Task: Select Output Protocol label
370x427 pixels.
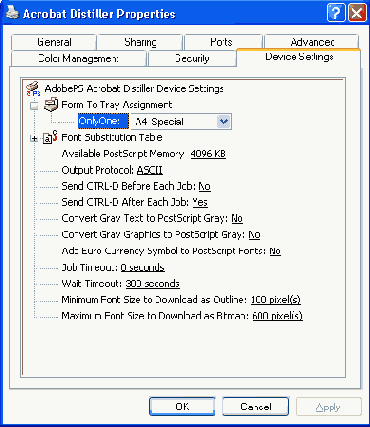Action: pos(98,170)
